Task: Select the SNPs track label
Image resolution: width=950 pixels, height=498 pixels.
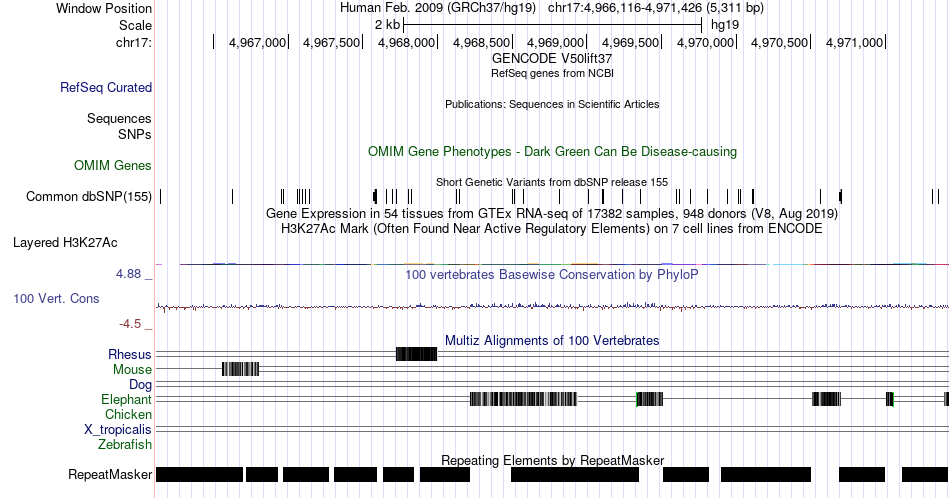Action: [135, 134]
